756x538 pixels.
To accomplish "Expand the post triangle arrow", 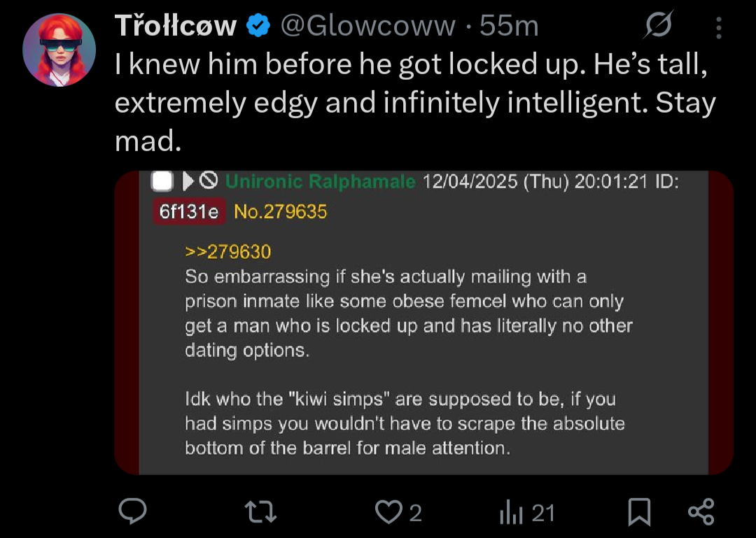I will 188,182.
